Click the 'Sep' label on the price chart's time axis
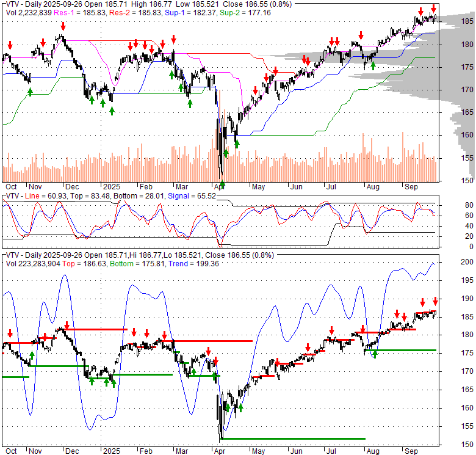Viewport: 476px width, 455px height. (411, 187)
